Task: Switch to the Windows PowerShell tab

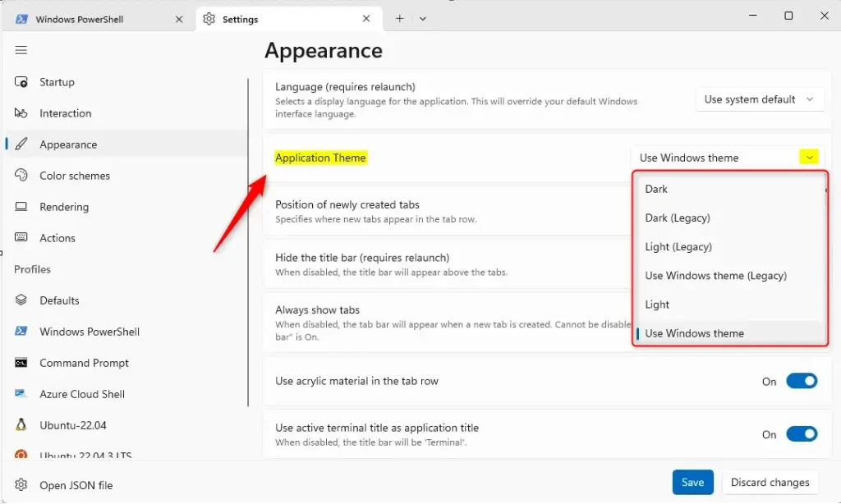Action: pos(99,20)
